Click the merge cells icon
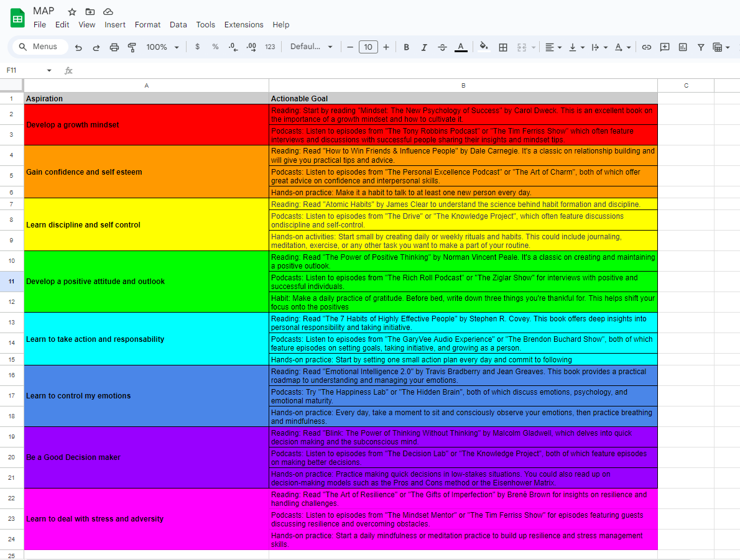 522,47
